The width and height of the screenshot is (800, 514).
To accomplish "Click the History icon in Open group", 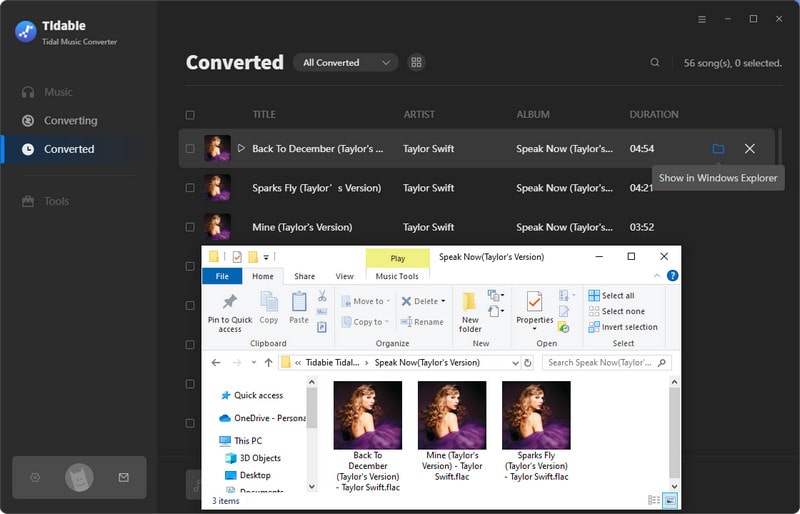I will [x=564, y=327].
